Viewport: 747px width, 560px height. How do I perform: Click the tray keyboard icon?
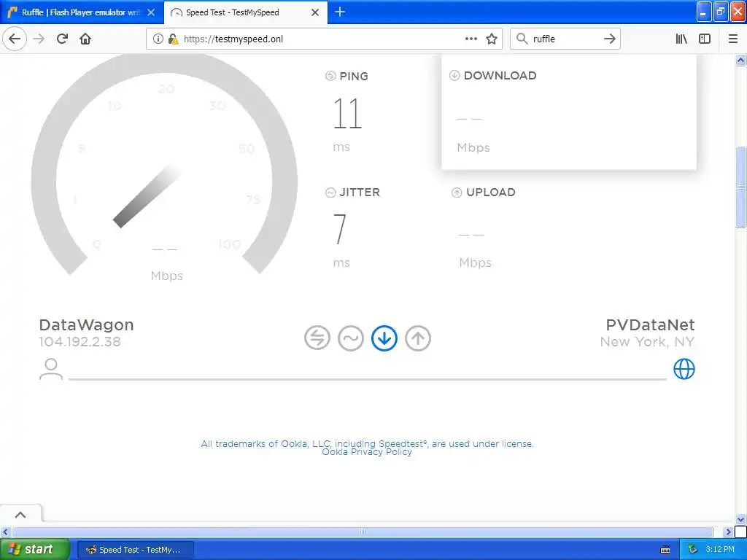[665, 550]
